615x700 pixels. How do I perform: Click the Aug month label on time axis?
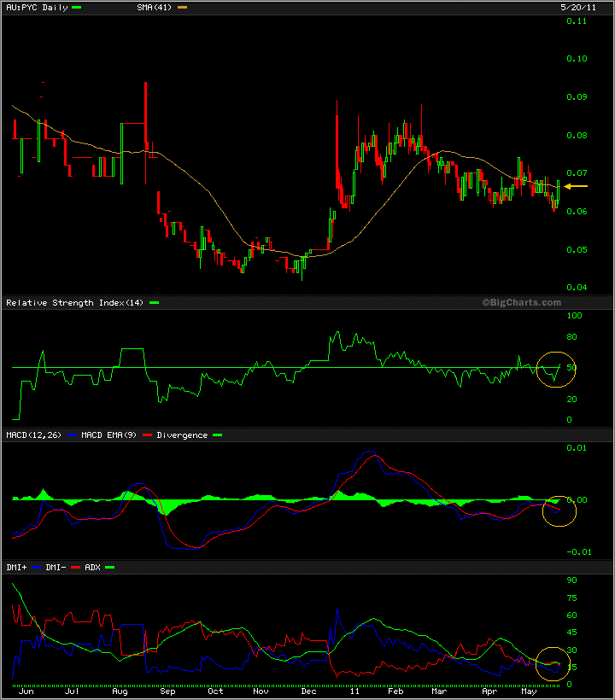pos(120,691)
